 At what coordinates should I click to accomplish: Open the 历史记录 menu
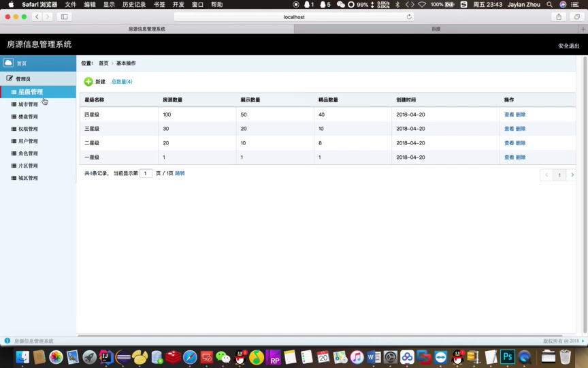134,5
